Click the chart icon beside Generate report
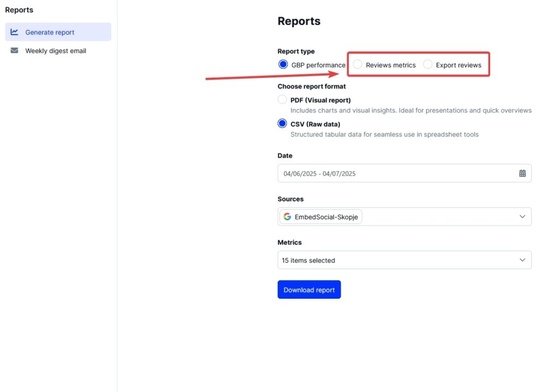Screen dimensions: 559x392 (x=14, y=32)
